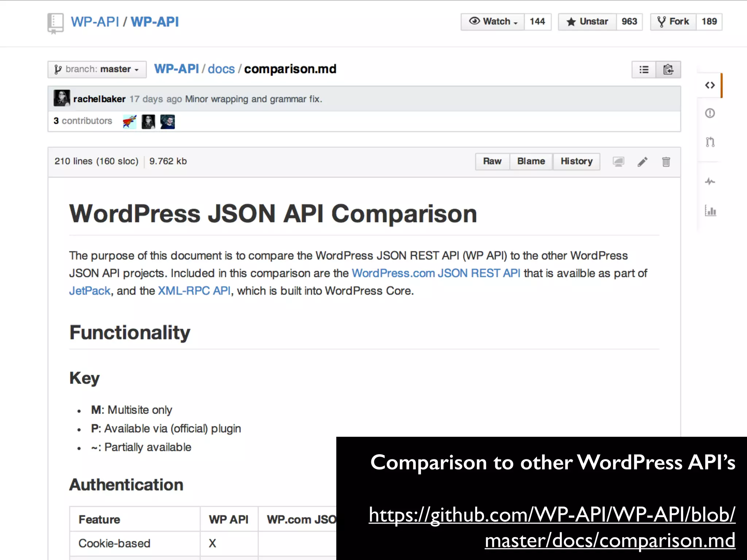This screenshot has height=560, width=747.
Task: Open Blame view of file
Action: tap(531, 162)
